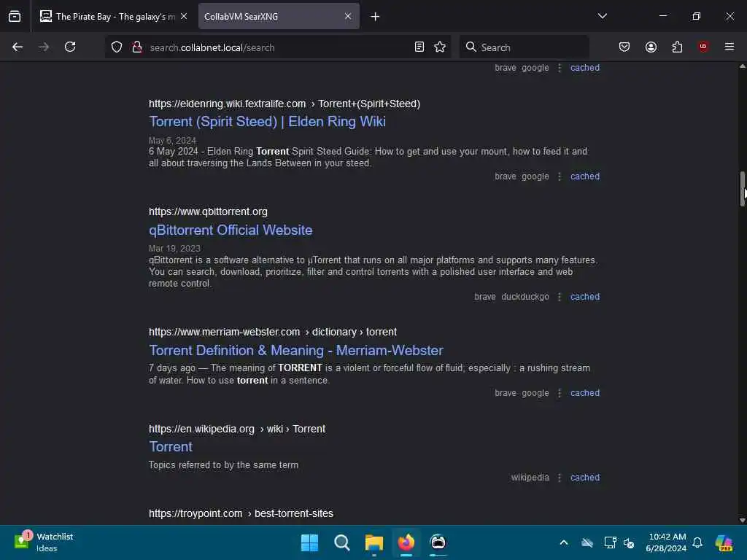Image resolution: width=747 pixels, height=560 pixels.
Task: Focus the browser Search box
Action: pos(524,47)
